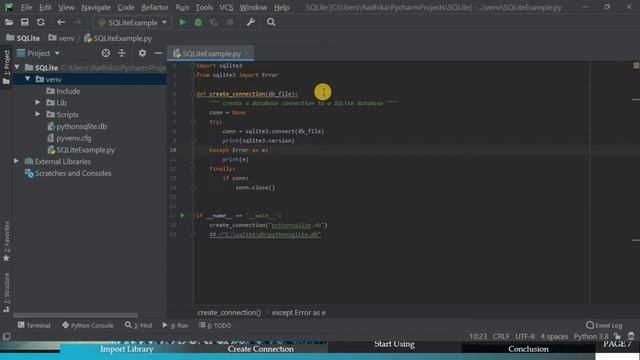The height and width of the screenshot is (360, 640).
Task: Click the read-only lock icon in status bar
Action: click(x=617, y=336)
